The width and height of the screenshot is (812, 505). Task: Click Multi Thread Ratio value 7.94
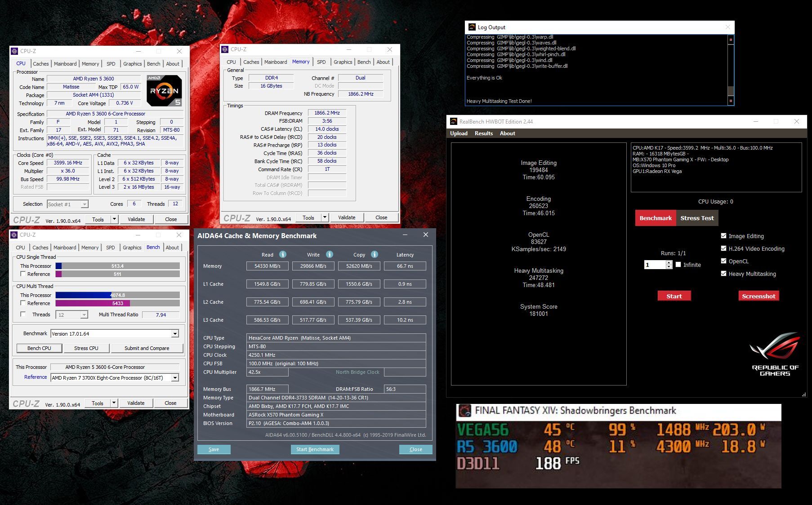point(161,315)
